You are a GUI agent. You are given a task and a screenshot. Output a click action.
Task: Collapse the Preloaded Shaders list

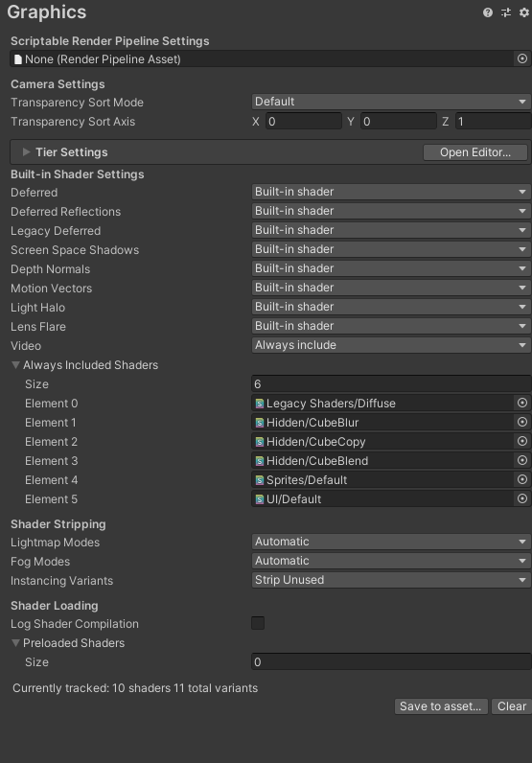15,643
